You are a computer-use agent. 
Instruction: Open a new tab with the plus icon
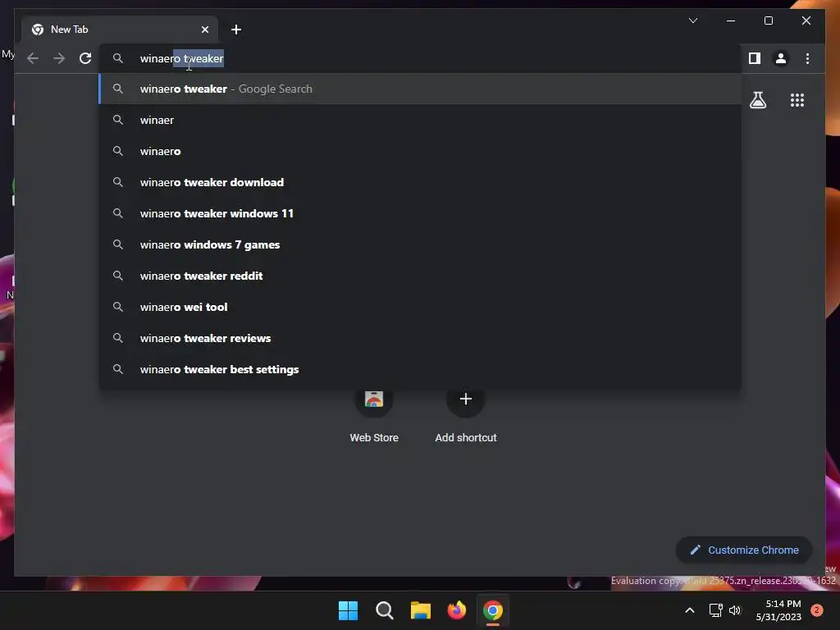(x=236, y=30)
